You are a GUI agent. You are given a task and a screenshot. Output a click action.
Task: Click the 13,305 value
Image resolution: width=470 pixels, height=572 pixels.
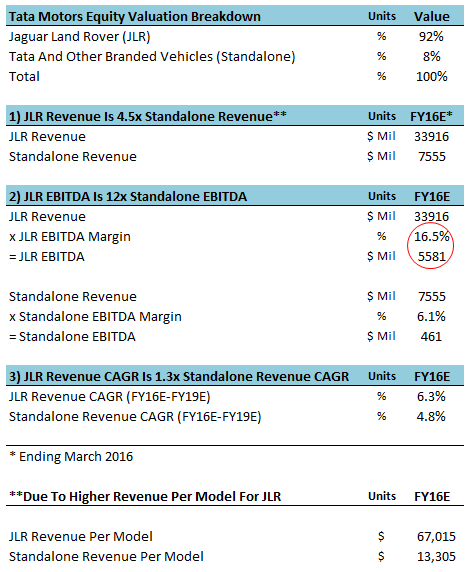(436, 557)
